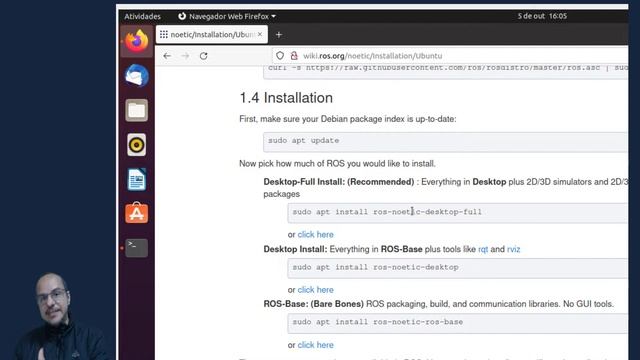Click the browser forward arrow
The width and height of the screenshot is (640, 360).
[185, 56]
